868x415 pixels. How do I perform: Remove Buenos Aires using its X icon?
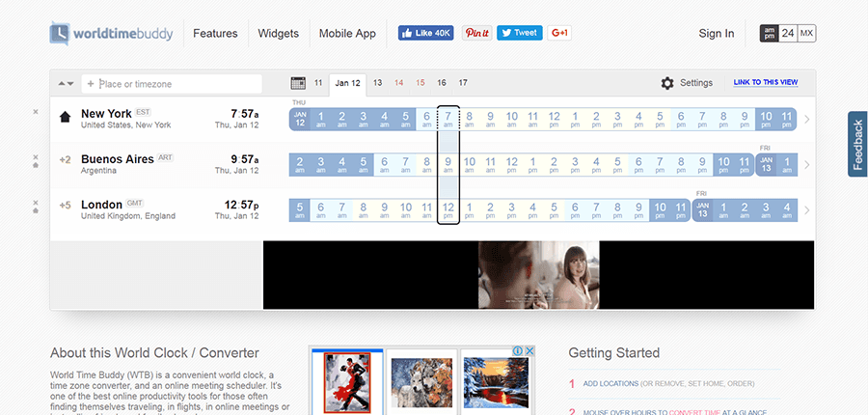click(36, 155)
